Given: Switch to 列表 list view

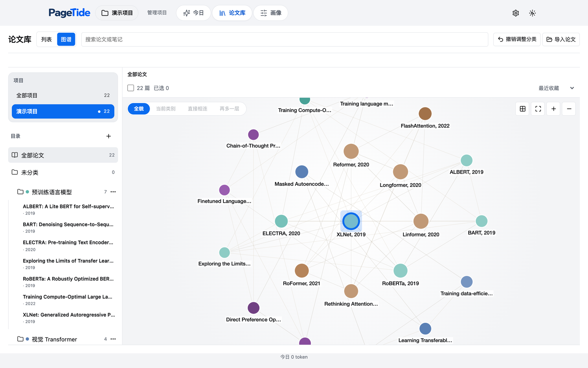Looking at the screenshot, I should pyautogui.click(x=47, y=39).
